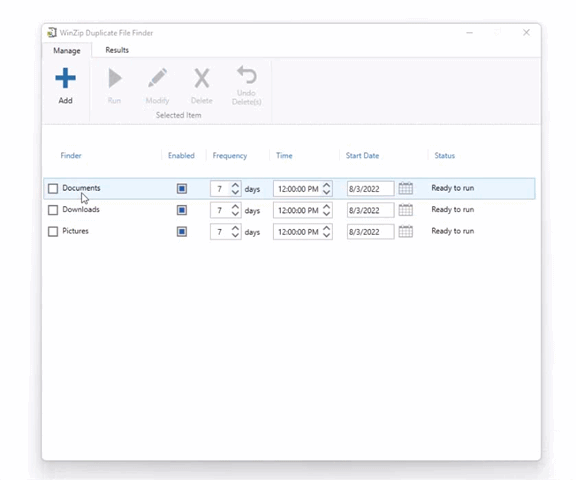Check the Pictures finder checkbox
Image resolution: width=576 pixels, height=480 pixels.
[53, 231]
